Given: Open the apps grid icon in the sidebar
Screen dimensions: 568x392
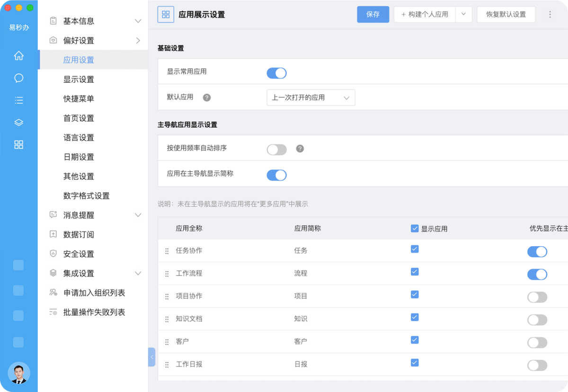Looking at the screenshot, I should click(x=18, y=144).
